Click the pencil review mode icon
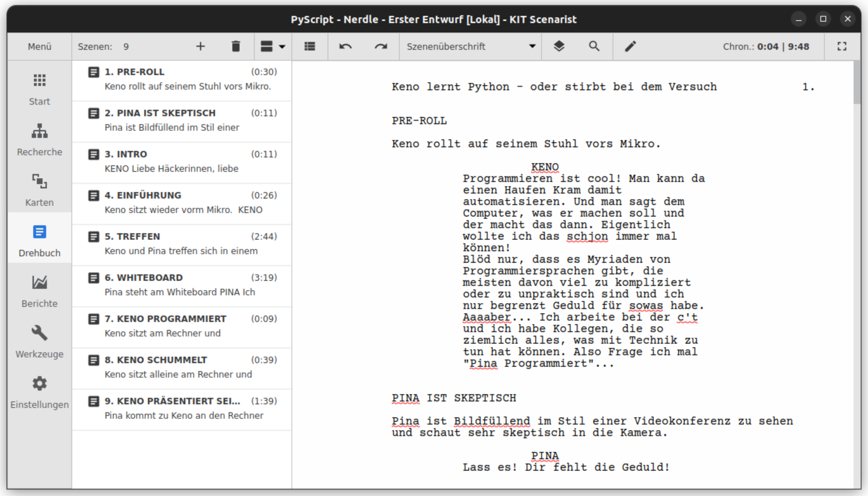Screen dimensions: 868x496 tap(630, 47)
